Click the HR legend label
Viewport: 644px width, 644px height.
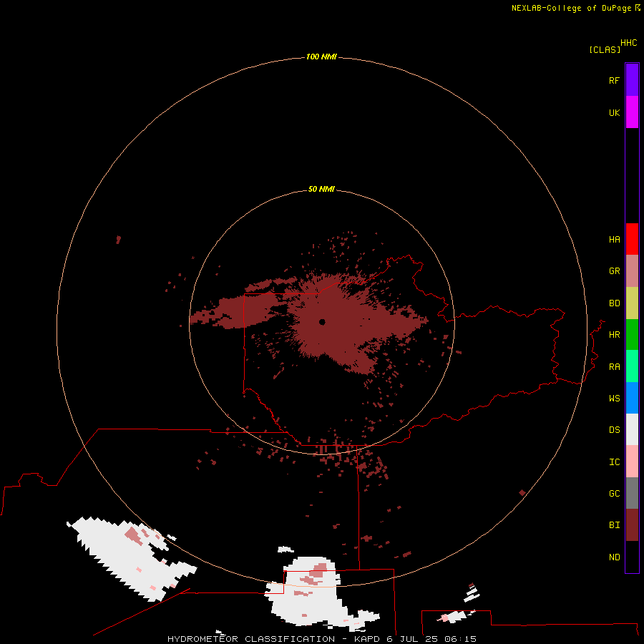click(614, 335)
